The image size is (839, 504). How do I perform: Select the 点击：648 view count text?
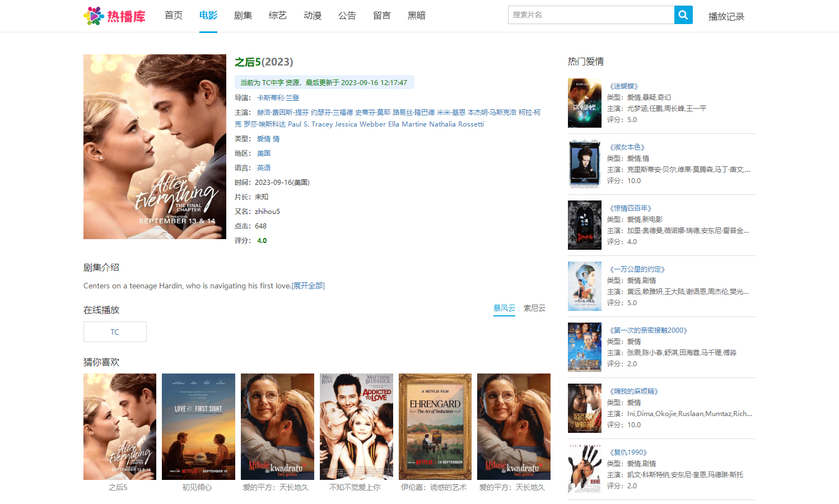pyautogui.click(x=251, y=226)
